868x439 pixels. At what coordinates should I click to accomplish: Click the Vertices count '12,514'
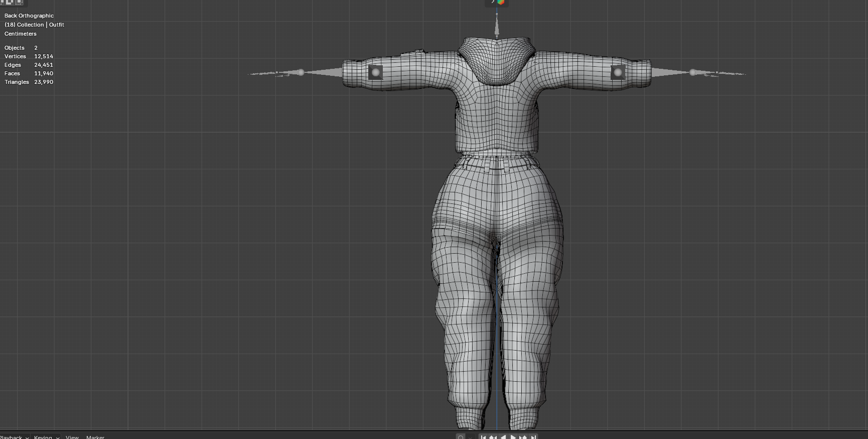(44, 56)
